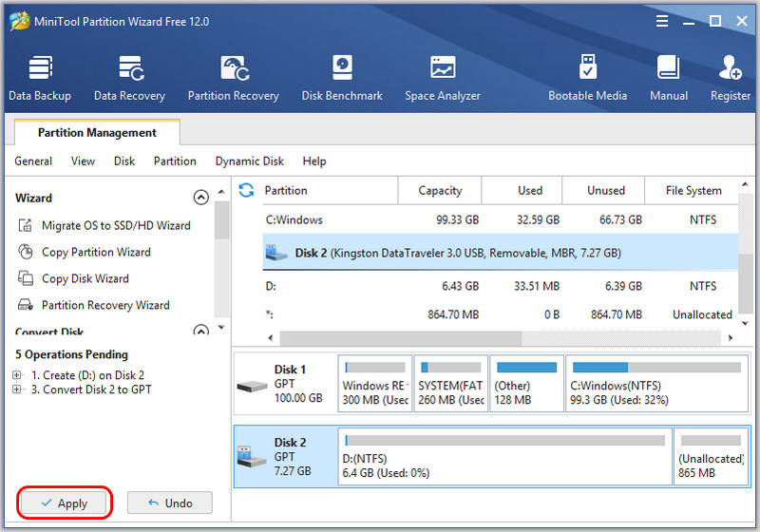Expand pending operation 3 Convert Disk 2 to GPT
This screenshot has width=760, height=532.
[17, 389]
